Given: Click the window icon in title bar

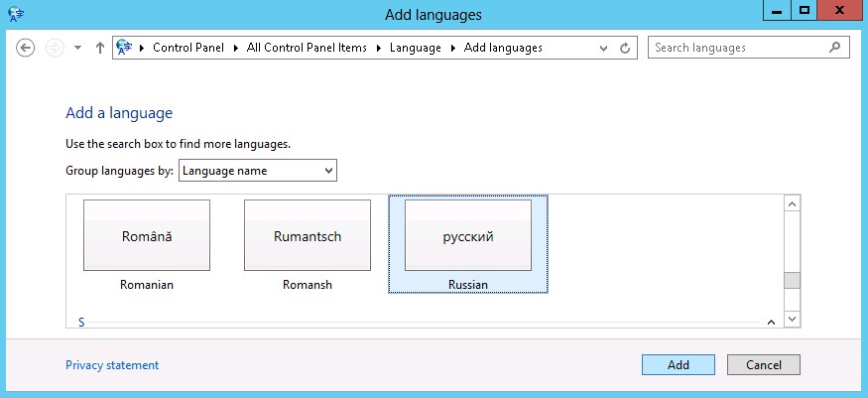Looking at the screenshot, I should [x=17, y=14].
